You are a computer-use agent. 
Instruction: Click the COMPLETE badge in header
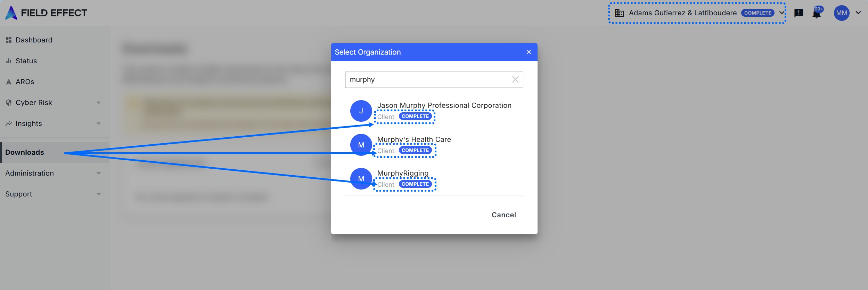click(x=758, y=13)
